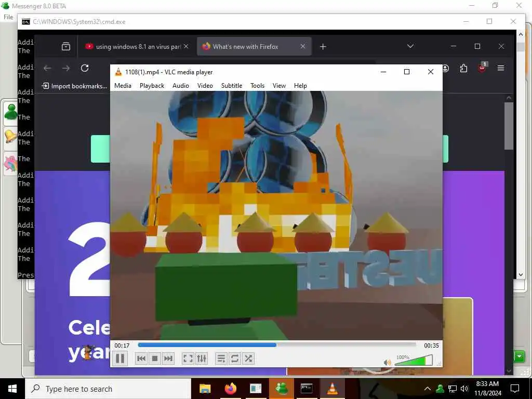Stop VLC playback
The height and width of the screenshot is (399, 532).
pyautogui.click(x=155, y=358)
